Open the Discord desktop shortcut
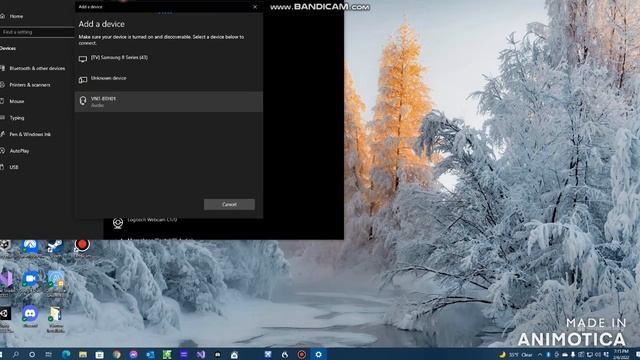Screen dimensions: 640x360 coord(30,314)
